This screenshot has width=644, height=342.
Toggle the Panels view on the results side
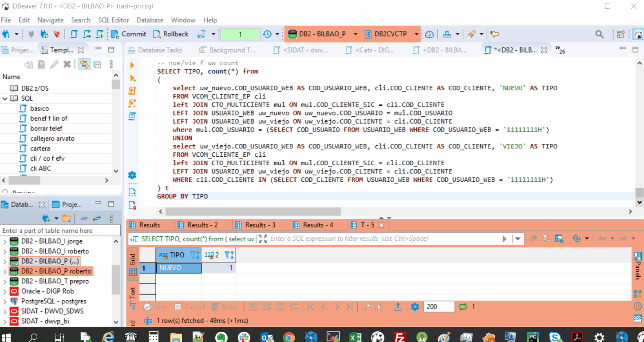tap(638, 266)
